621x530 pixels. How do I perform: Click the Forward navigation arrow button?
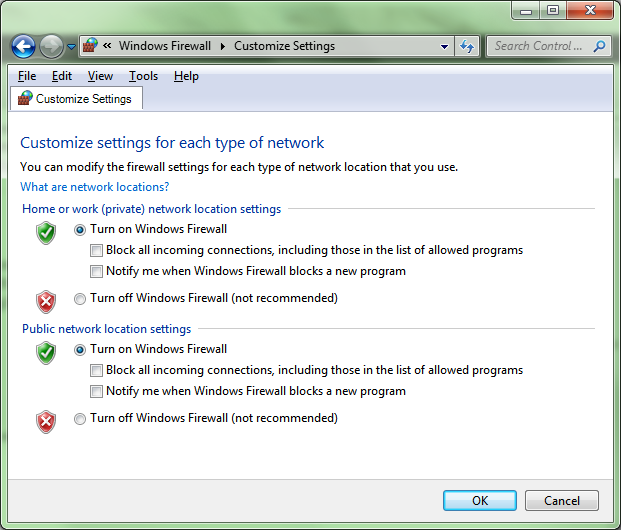[51, 46]
